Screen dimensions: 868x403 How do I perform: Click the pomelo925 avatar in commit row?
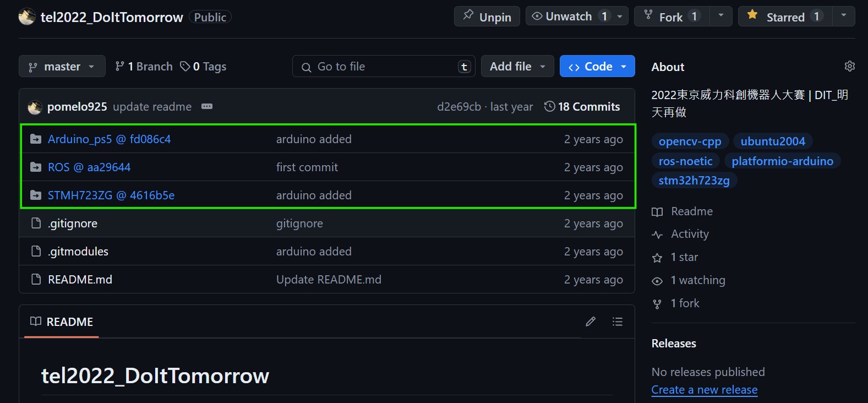coord(35,107)
